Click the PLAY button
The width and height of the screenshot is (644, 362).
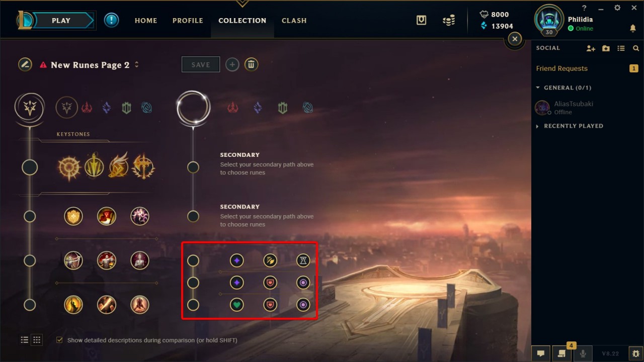tap(61, 21)
